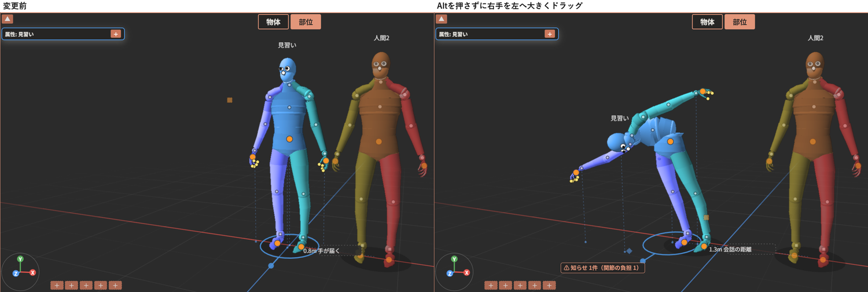Open the 知らせ 1件 joint-load warning notice
Screen dimensions: 868x292
pos(602,268)
